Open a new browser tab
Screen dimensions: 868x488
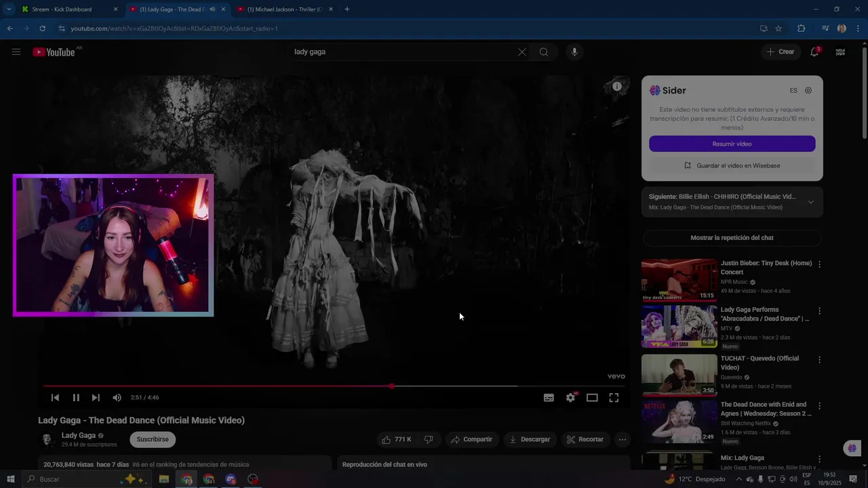pyautogui.click(x=347, y=9)
